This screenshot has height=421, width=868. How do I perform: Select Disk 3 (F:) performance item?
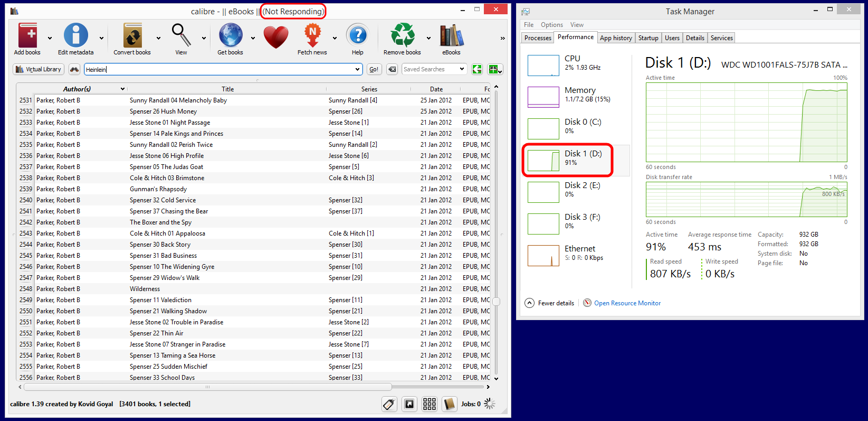(x=576, y=223)
